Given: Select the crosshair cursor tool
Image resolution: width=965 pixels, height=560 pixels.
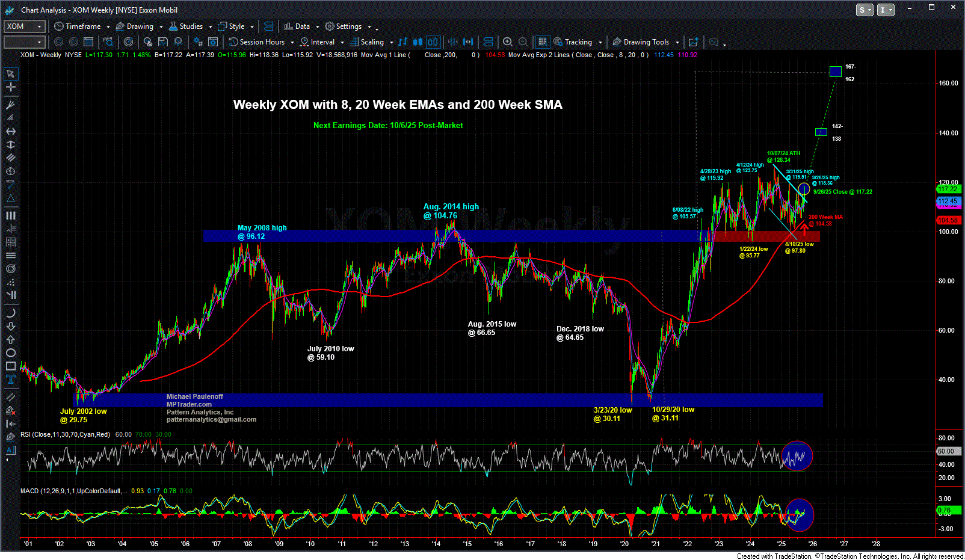Looking at the screenshot, I should pos(11,87).
